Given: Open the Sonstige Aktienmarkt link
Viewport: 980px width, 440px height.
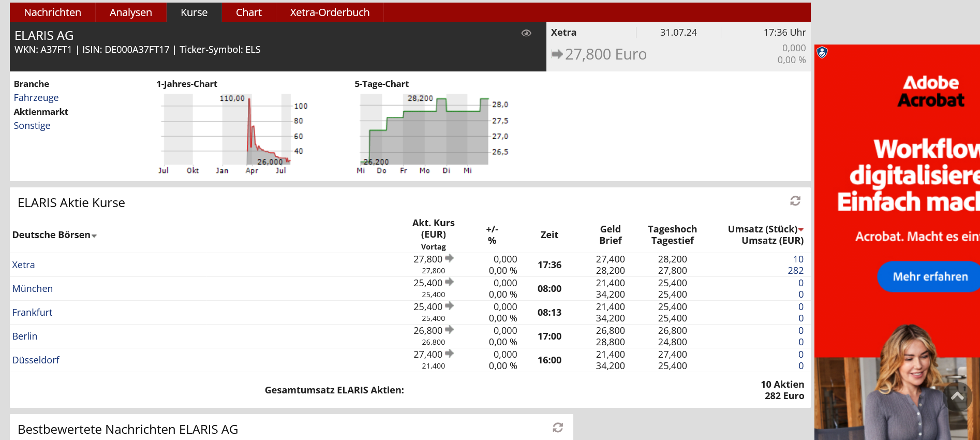Looking at the screenshot, I should click(32, 126).
